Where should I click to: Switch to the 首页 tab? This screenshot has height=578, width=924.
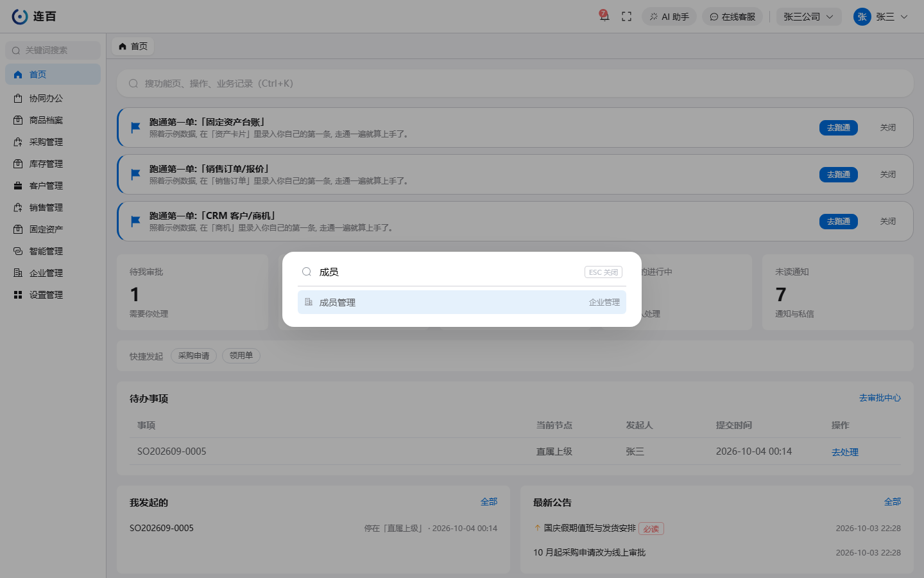(x=133, y=46)
